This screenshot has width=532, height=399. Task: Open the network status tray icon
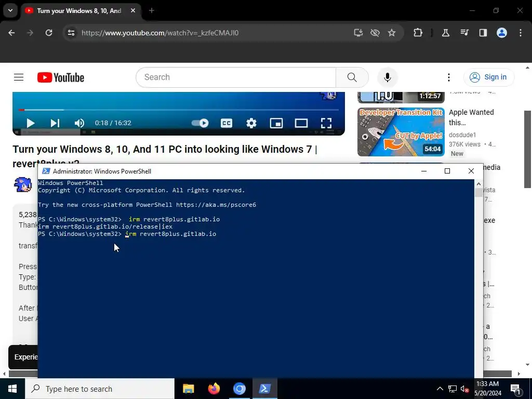(453, 389)
